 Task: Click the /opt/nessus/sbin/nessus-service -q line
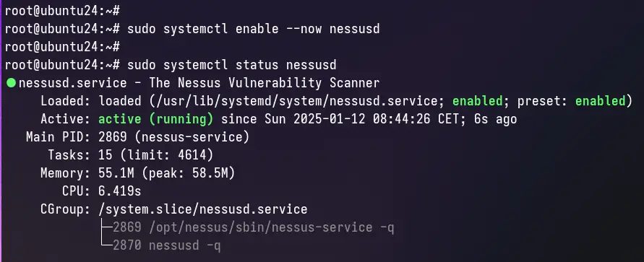point(272,227)
